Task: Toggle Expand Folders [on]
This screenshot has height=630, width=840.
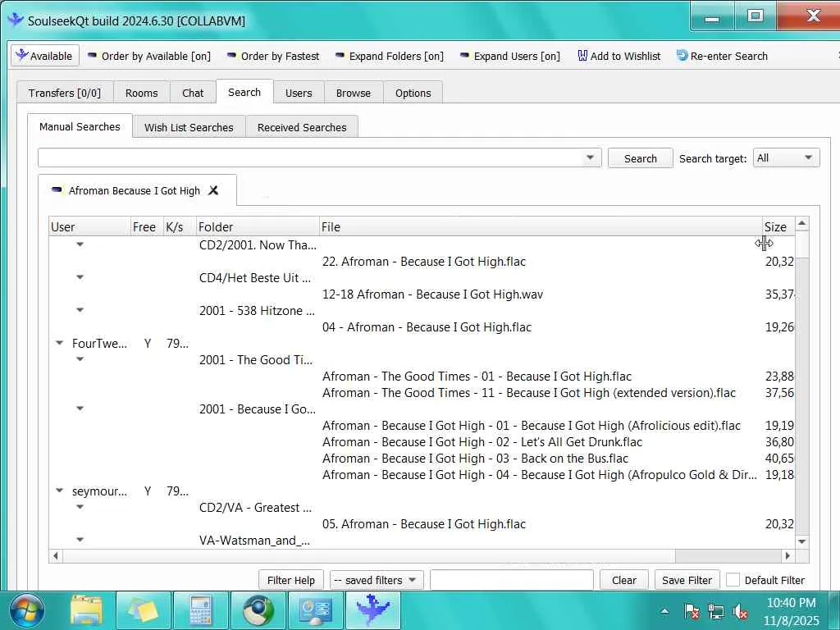Action: click(x=390, y=56)
